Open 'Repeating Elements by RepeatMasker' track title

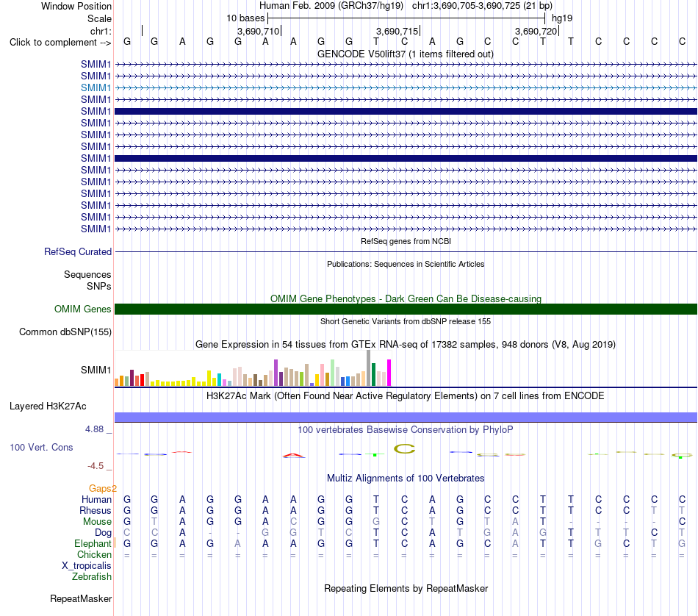tap(406, 589)
